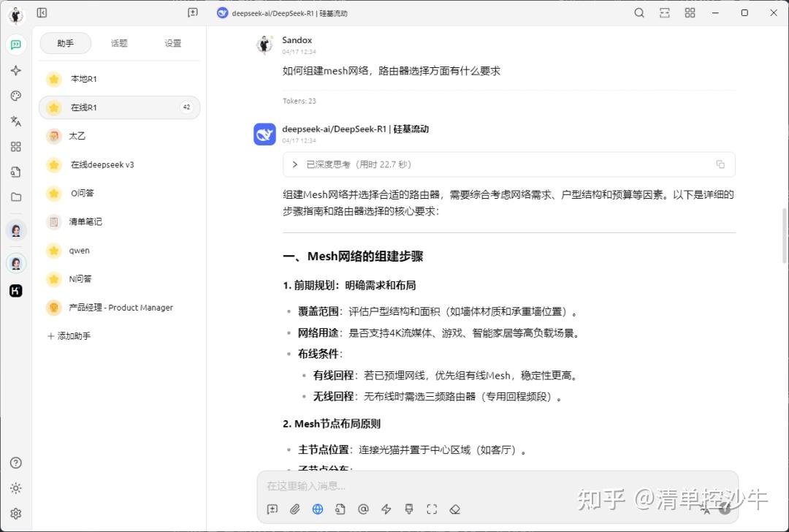This screenshot has width=789, height=532.
Task: Select the 在线R1 assistant
Action: (119, 107)
